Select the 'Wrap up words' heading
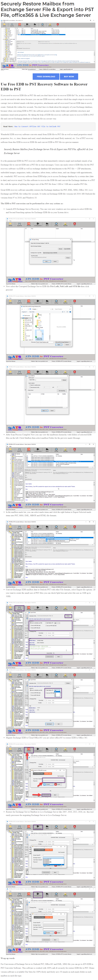Viewport: 98px width, 980px height. tap(8, 958)
